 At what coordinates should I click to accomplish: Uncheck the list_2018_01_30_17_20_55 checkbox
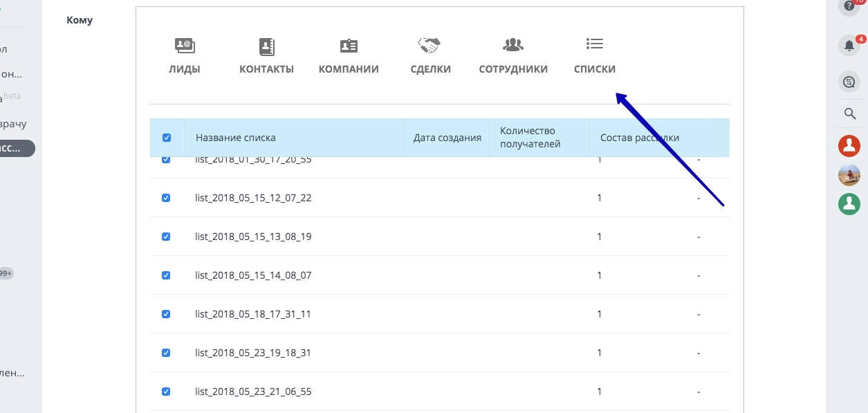[x=166, y=158]
